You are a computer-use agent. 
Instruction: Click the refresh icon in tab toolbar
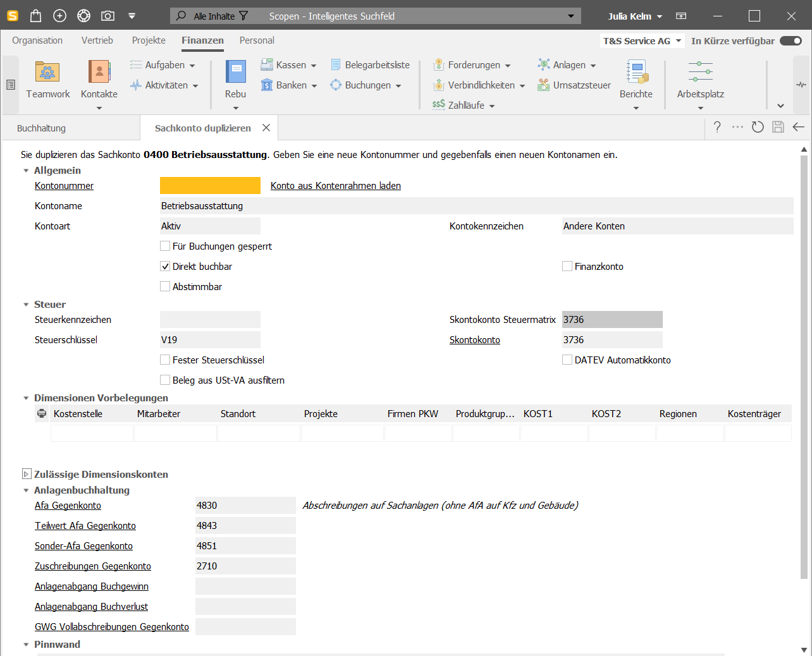[x=758, y=127]
